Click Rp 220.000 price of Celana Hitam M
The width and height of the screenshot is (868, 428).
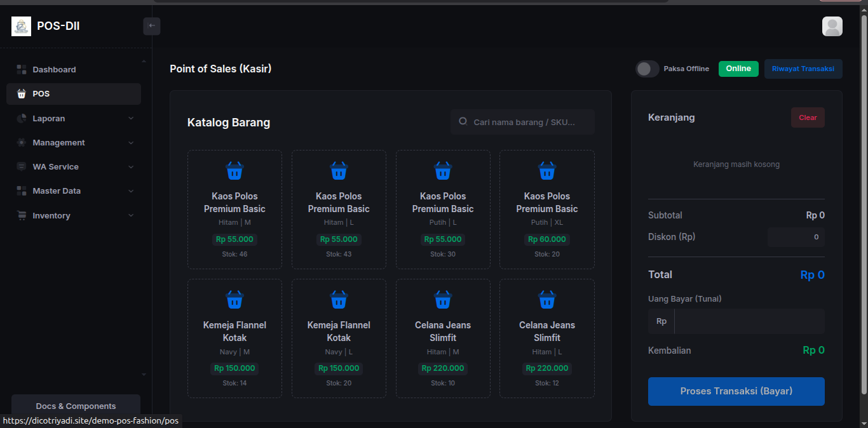click(443, 368)
